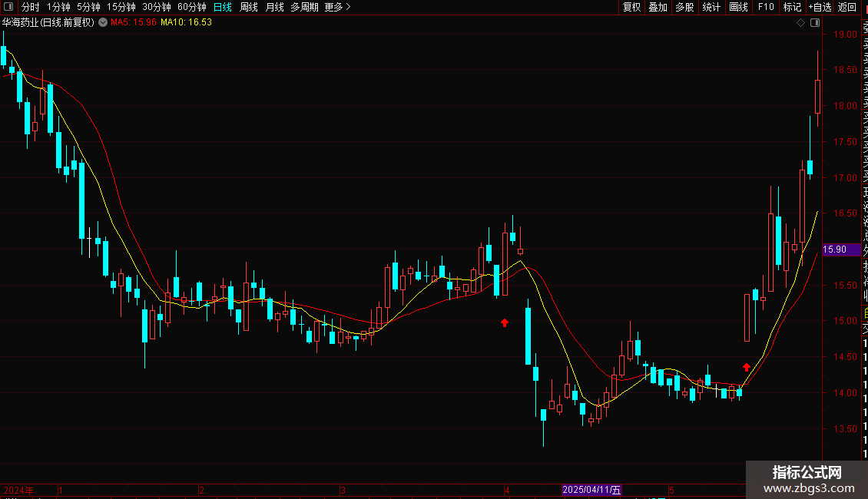Select the 5分钟 period tab
This screenshot has width=868, height=499.
88,7
